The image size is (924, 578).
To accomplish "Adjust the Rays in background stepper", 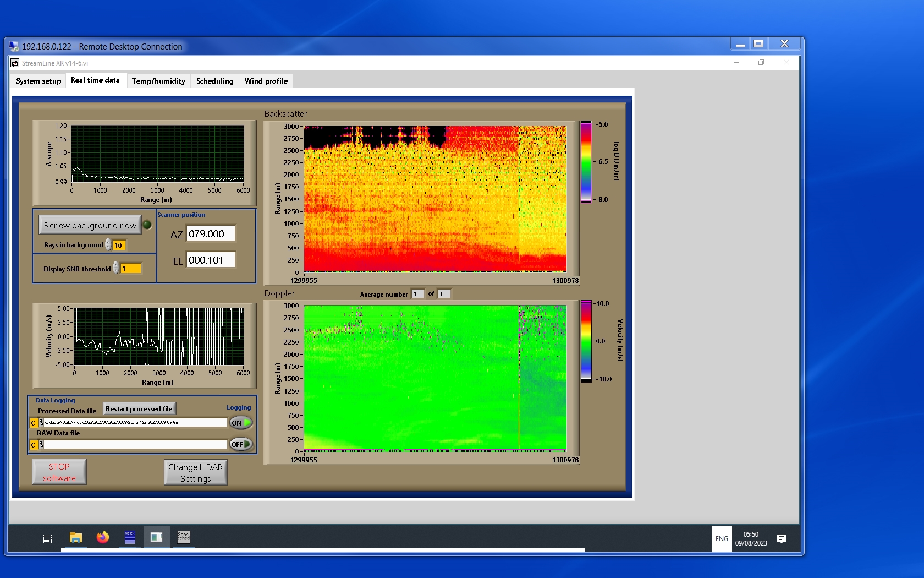I will click(x=108, y=244).
